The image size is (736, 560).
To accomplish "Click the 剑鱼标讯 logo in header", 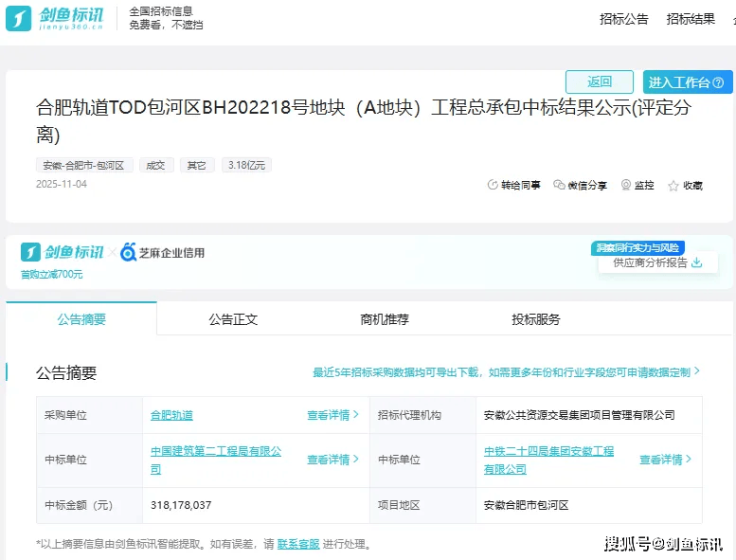I will pyautogui.click(x=56, y=18).
